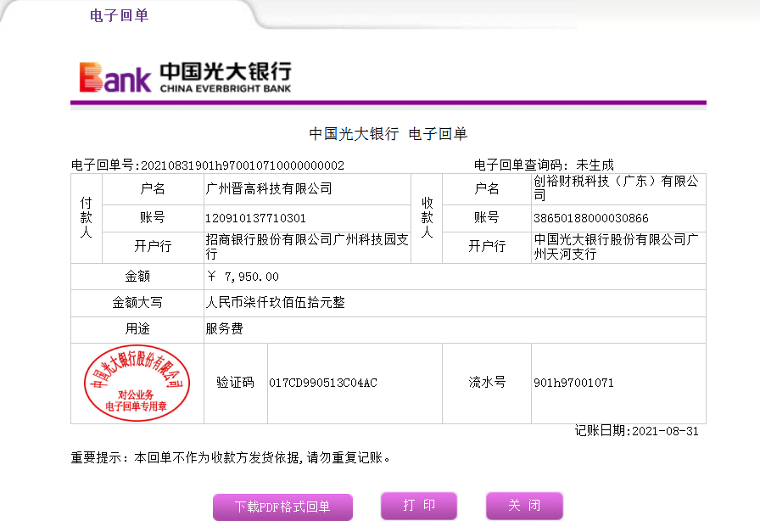This screenshot has width=760, height=532.
Task: Click the receipt title 中国光大银行 电子回单
Action: pos(388,134)
